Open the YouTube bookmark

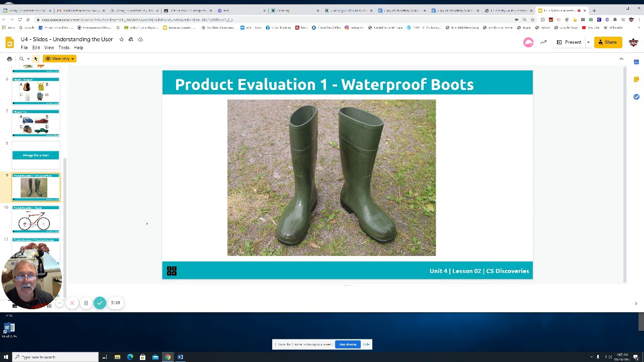point(591,28)
